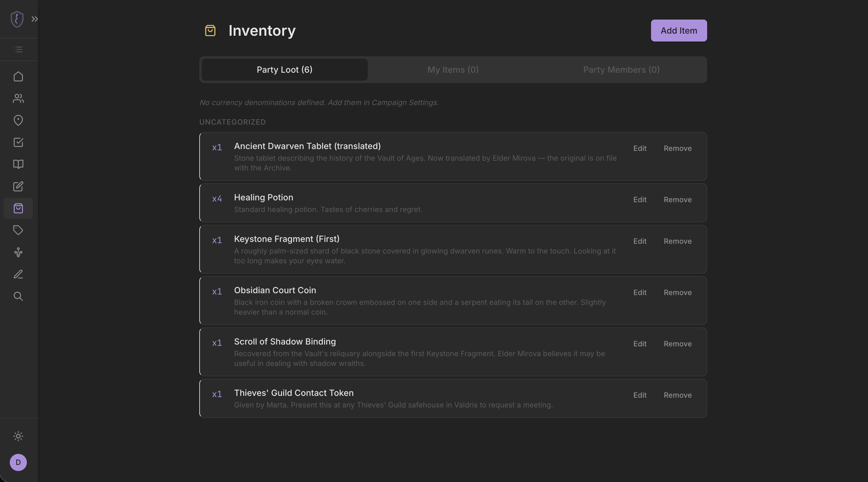This screenshot has height=482, width=868.
Task: Open user avatar D menu
Action: click(18, 462)
